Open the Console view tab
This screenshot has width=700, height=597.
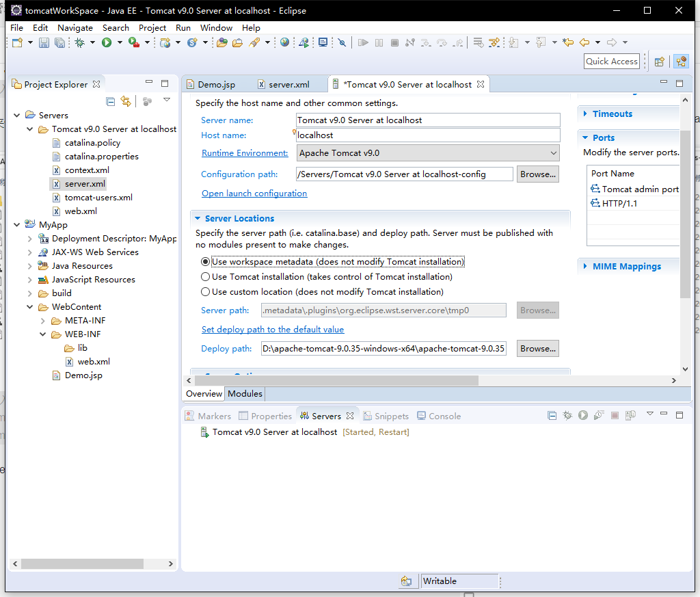(x=439, y=416)
